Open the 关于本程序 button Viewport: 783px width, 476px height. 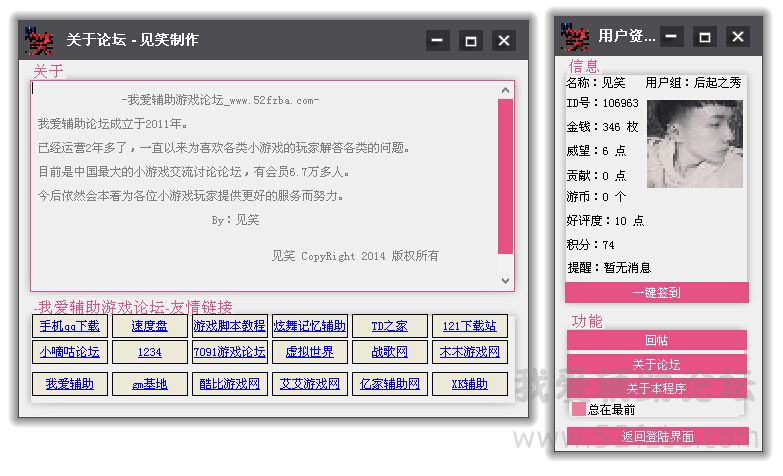[656, 388]
